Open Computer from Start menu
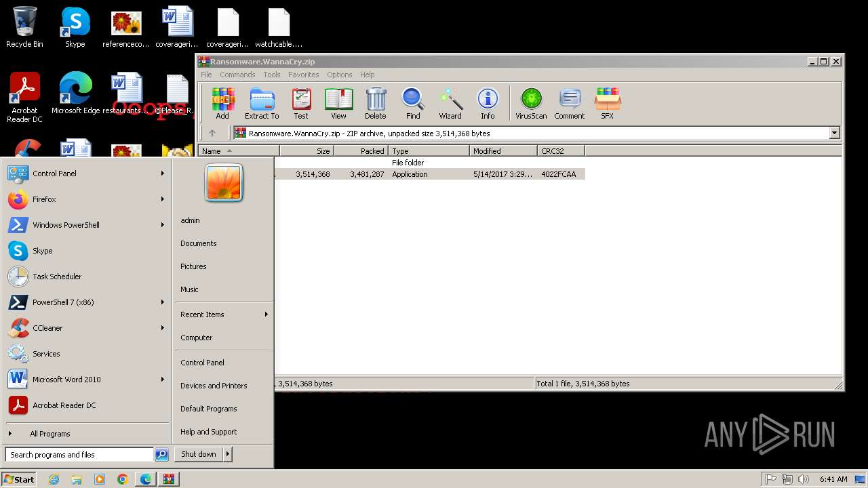868x488 pixels. tap(197, 338)
